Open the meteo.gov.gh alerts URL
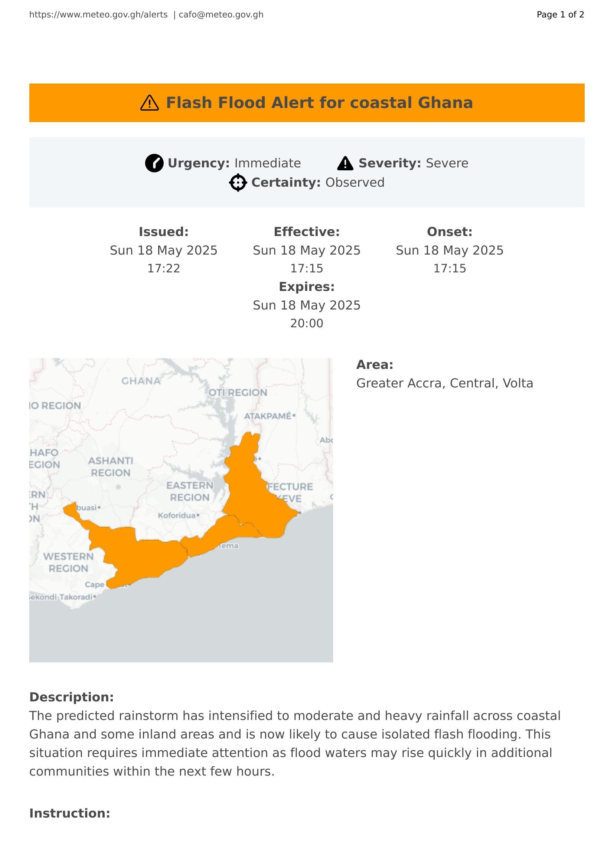Viewport: 614px width, 868px height. [x=98, y=15]
